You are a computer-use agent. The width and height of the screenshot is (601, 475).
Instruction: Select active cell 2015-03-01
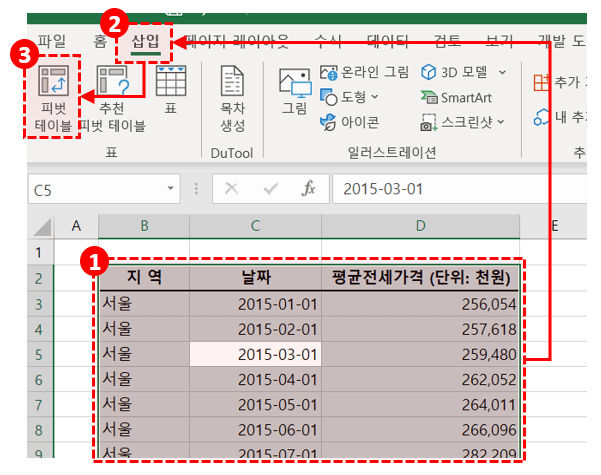(x=255, y=354)
